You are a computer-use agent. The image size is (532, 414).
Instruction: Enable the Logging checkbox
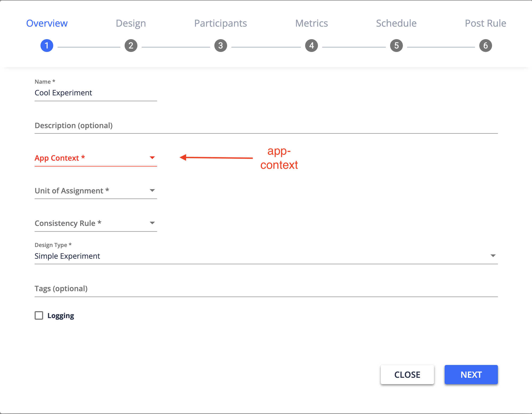click(39, 315)
